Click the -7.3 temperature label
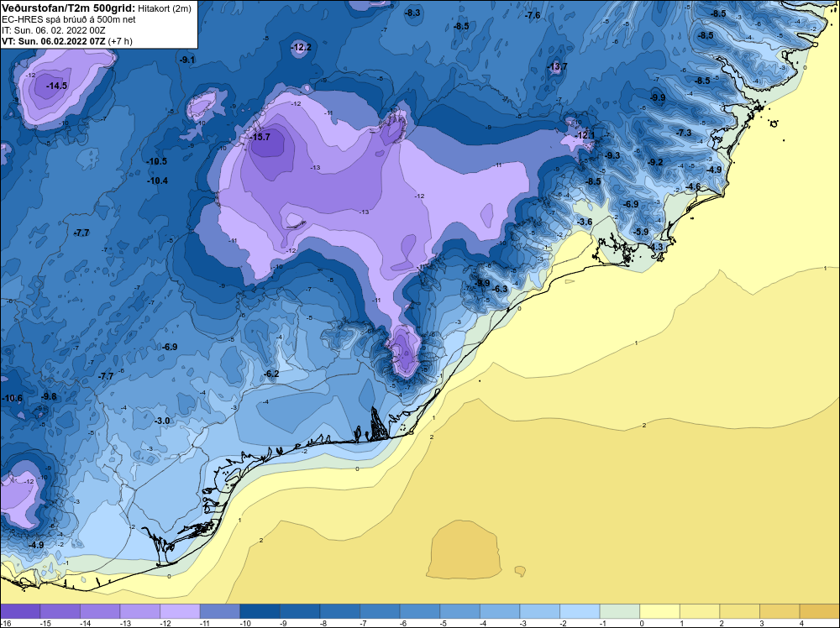The width and height of the screenshot is (840, 628). (684, 133)
